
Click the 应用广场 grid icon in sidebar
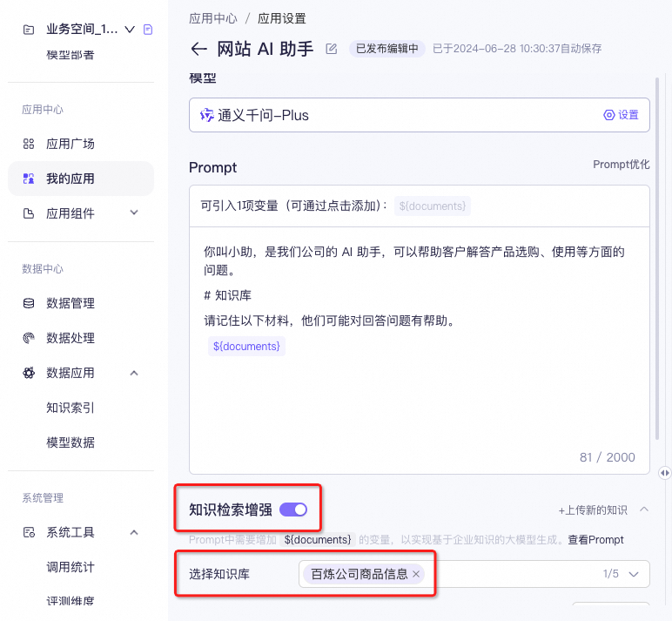click(x=29, y=144)
